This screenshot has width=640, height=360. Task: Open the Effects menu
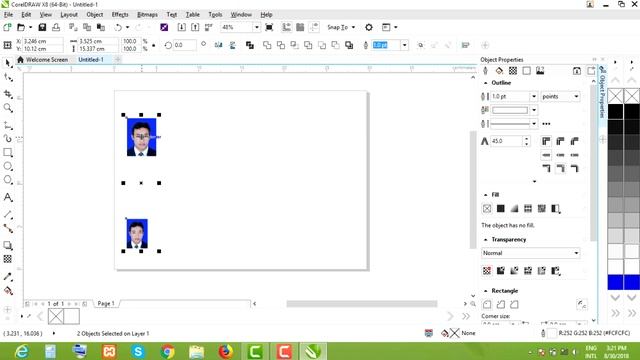click(120, 15)
